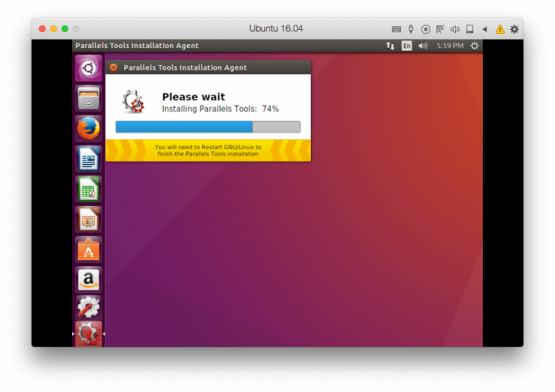This screenshot has height=392, width=555.
Task: Click the CD/DVD disc icon in Parallels toolbar
Action: click(425, 29)
